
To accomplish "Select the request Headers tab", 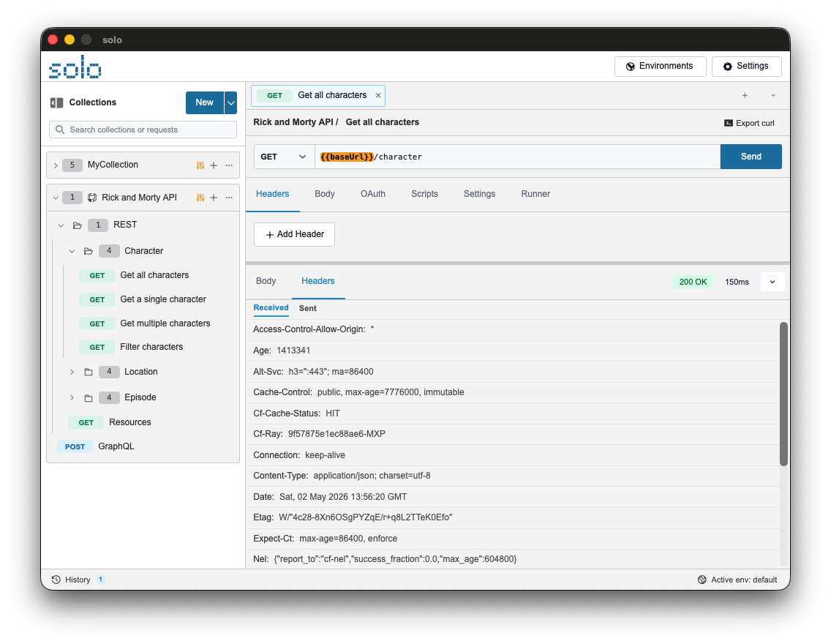I will point(272,194).
